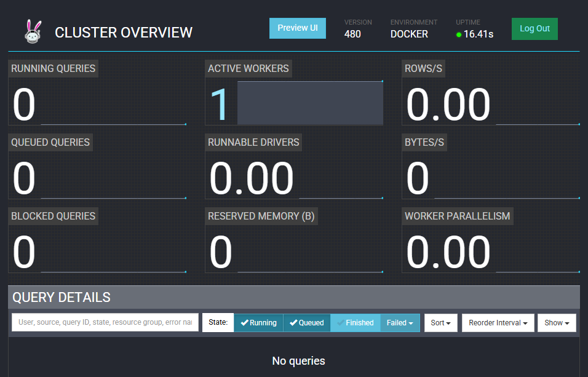Toggle the Finished state filter
588x377 pixels.
pyautogui.click(x=356, y=323)
